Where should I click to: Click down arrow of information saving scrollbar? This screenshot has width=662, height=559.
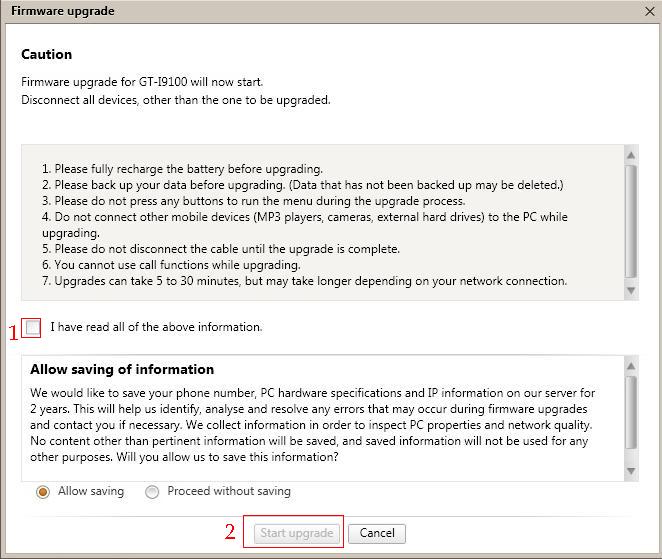(x=631, y=471)
